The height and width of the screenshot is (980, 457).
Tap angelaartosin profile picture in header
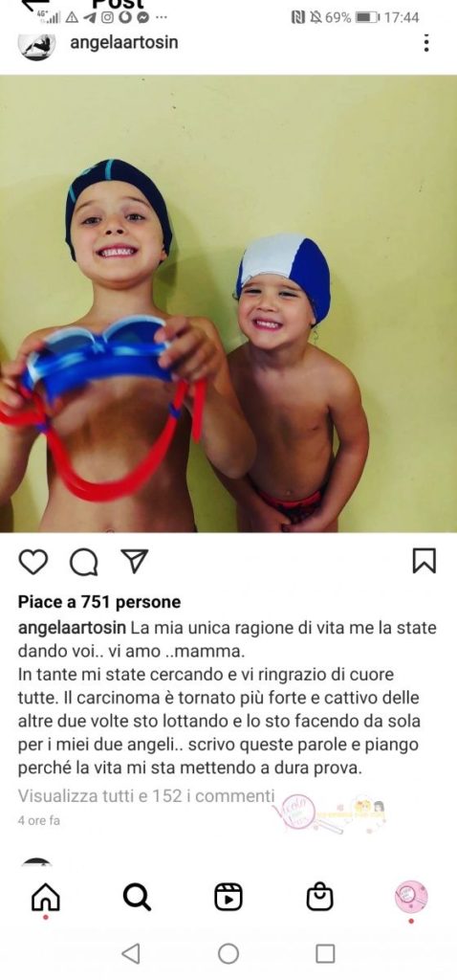(37, 46)
